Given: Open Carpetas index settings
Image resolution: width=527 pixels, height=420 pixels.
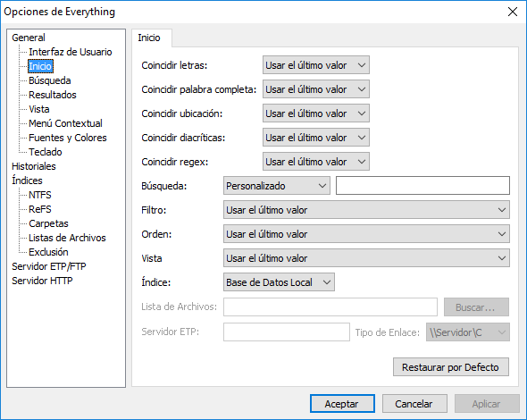Looking at the screenshot, I should click(x=48, y=223).
